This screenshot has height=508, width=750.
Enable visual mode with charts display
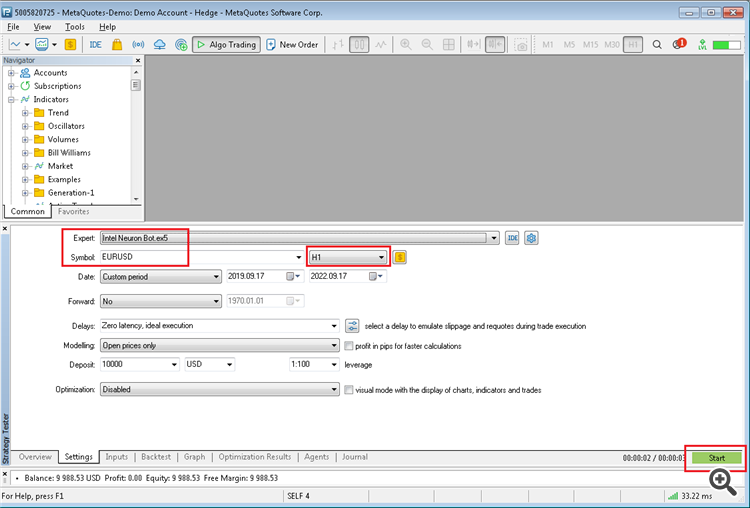pyautogui.click(x=349, y=390)
